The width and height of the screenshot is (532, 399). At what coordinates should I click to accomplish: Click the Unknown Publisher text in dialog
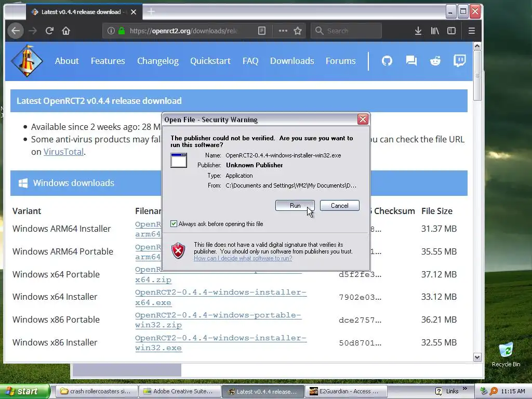coord(255,165)
